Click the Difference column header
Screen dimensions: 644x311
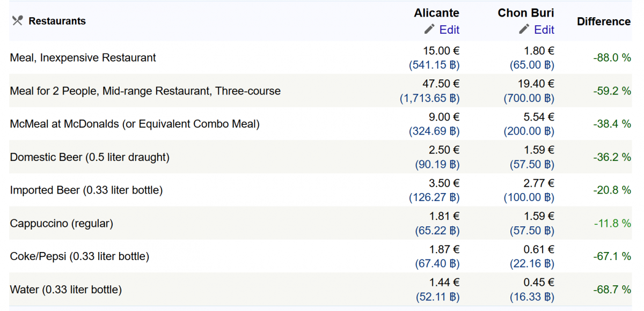coord(604,21)
